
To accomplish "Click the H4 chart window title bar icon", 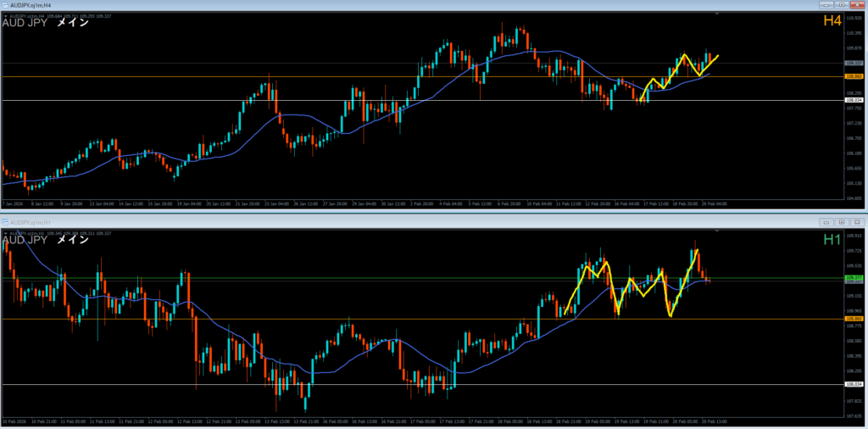I will (x=3, y=3).
